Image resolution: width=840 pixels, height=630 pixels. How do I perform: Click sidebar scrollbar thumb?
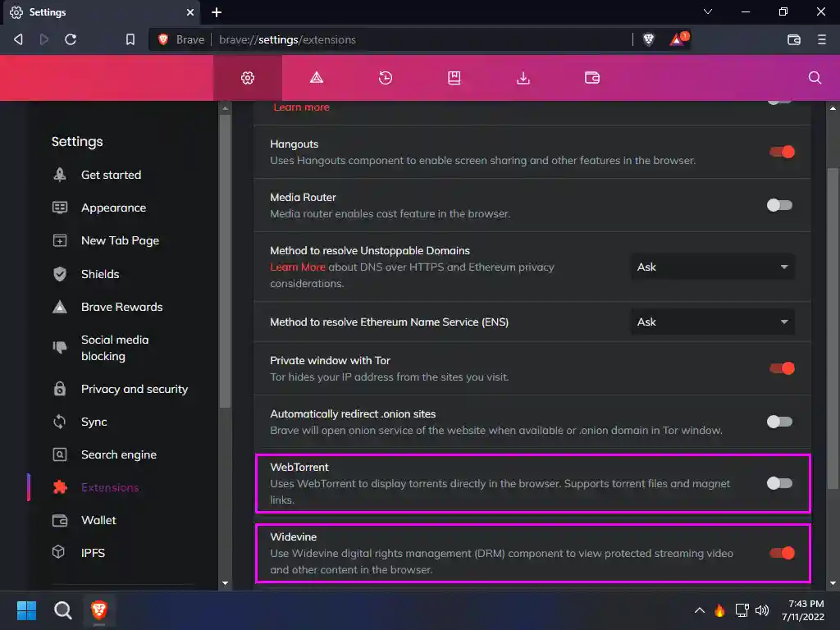point(225,262)
